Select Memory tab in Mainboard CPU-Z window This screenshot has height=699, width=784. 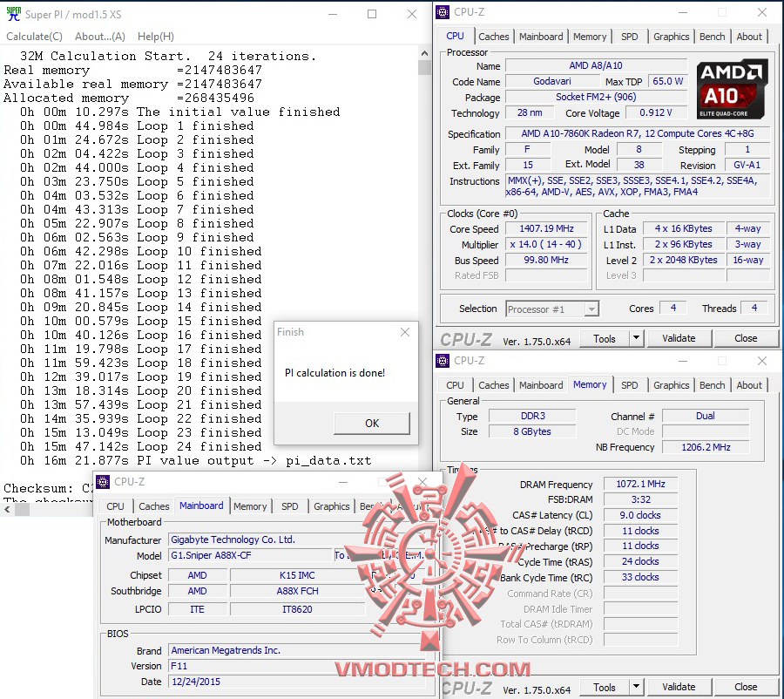[x=250, y=506]
